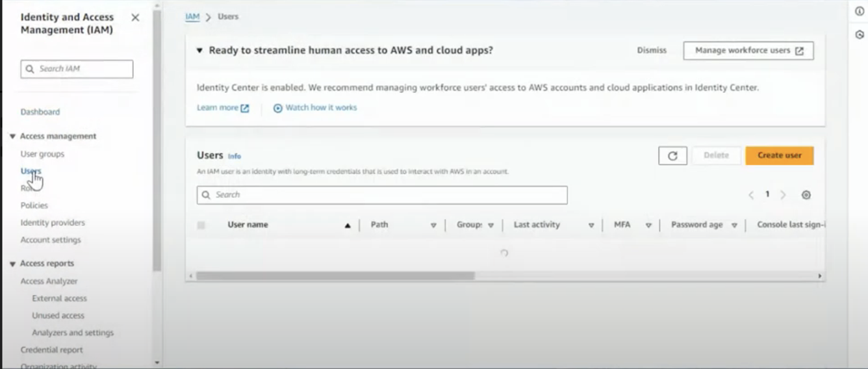Open Account settings page
Viewport: 868px width, 369px height.
click(x=51, y=240)
